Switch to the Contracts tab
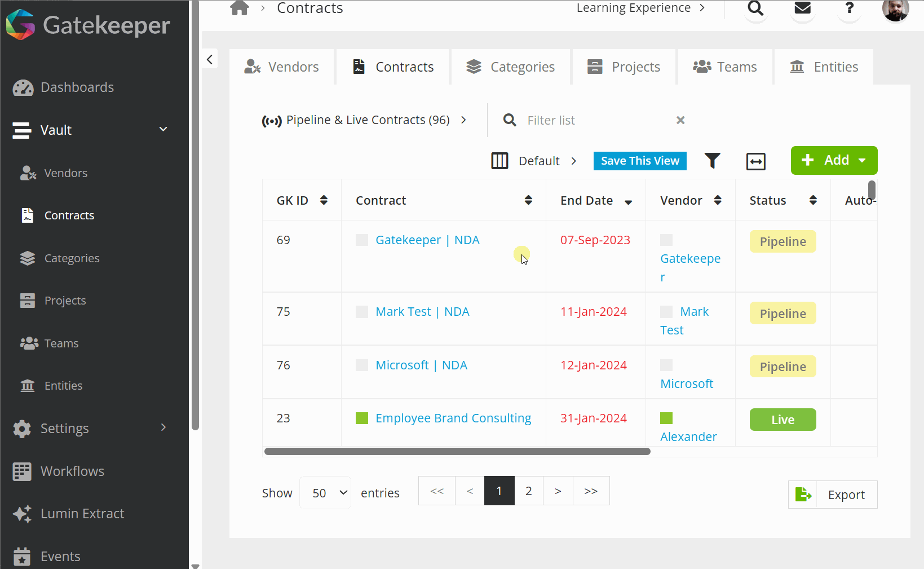Screen dimensions: 924x569 tap(393, 67)
